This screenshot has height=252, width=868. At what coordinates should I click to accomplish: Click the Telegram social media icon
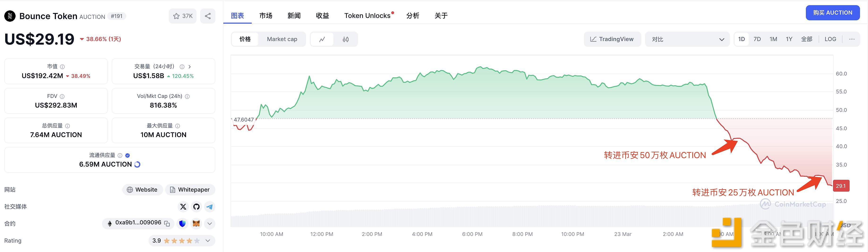point(209,206)
